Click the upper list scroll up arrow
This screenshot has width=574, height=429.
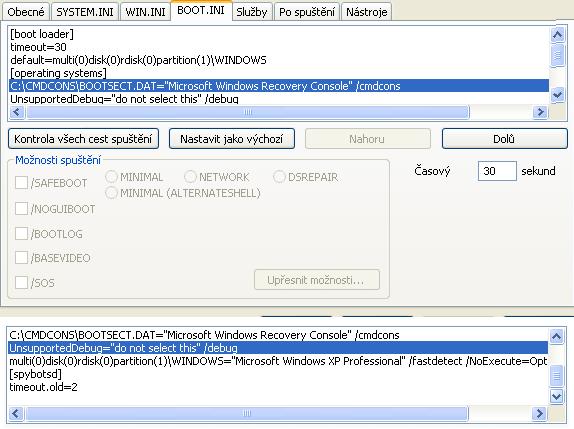tap(557, 35)
